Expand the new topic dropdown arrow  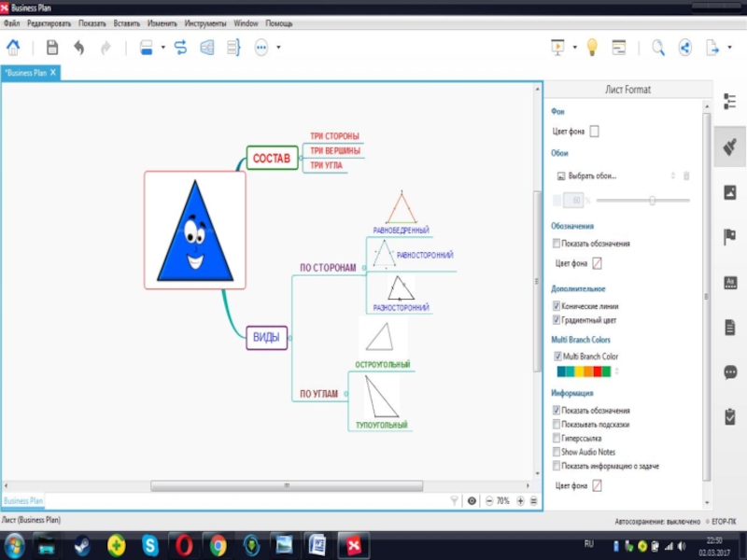click(162, 48)
